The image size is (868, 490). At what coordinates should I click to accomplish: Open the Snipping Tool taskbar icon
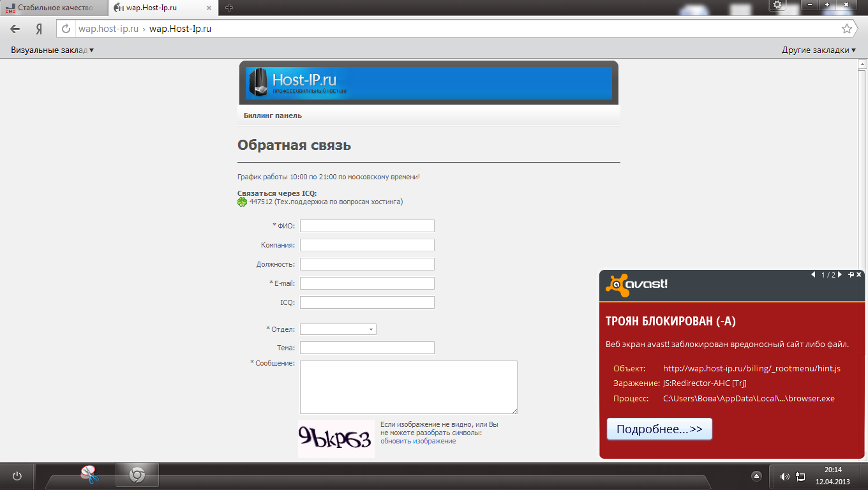point(91,475)
